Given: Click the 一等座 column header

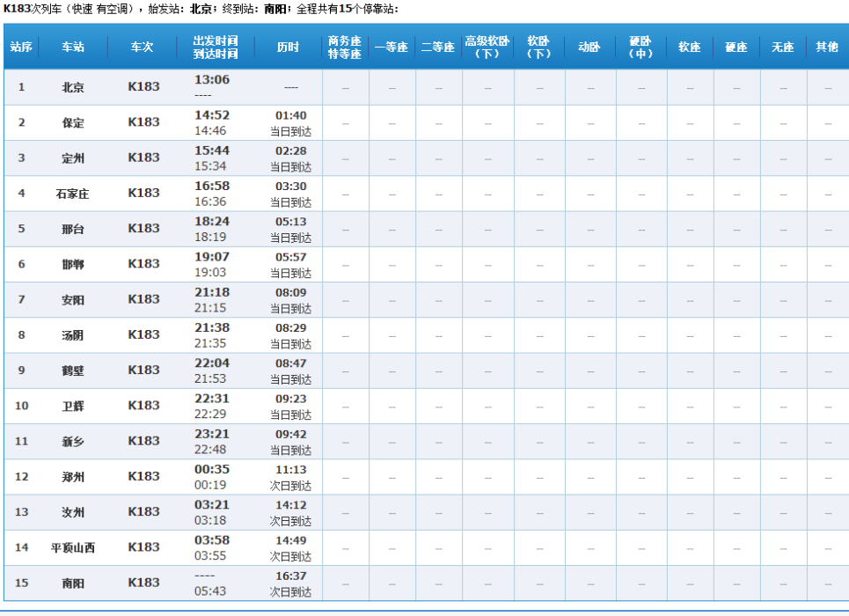Looking at the screenshot, I should click(x=392, y=48).
